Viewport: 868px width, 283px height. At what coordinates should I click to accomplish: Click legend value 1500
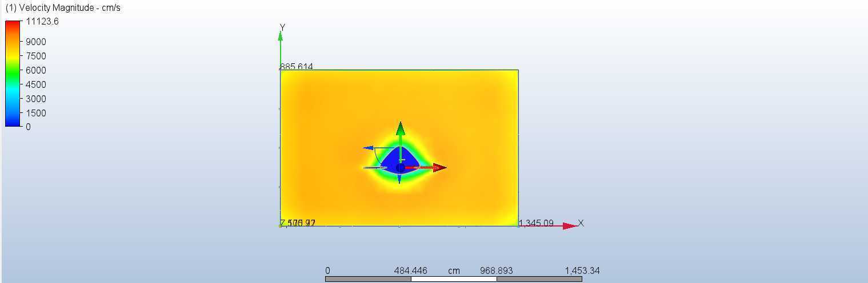point(36,113)
